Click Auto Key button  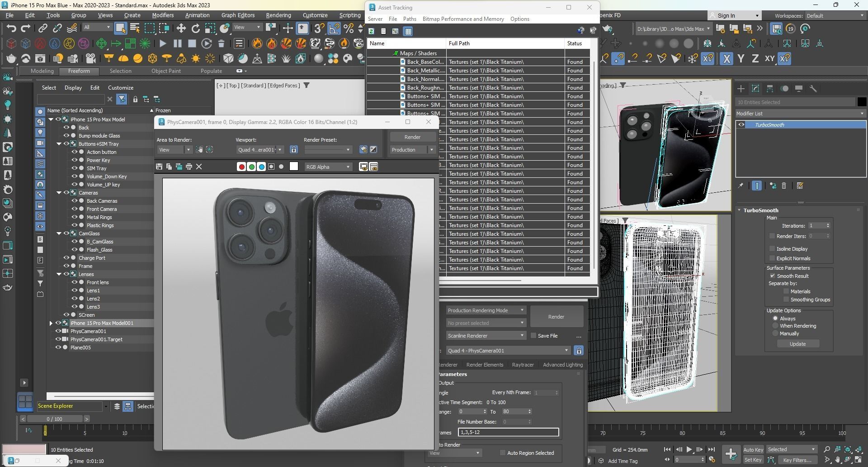pyautogui.click(x=753, y=449)
